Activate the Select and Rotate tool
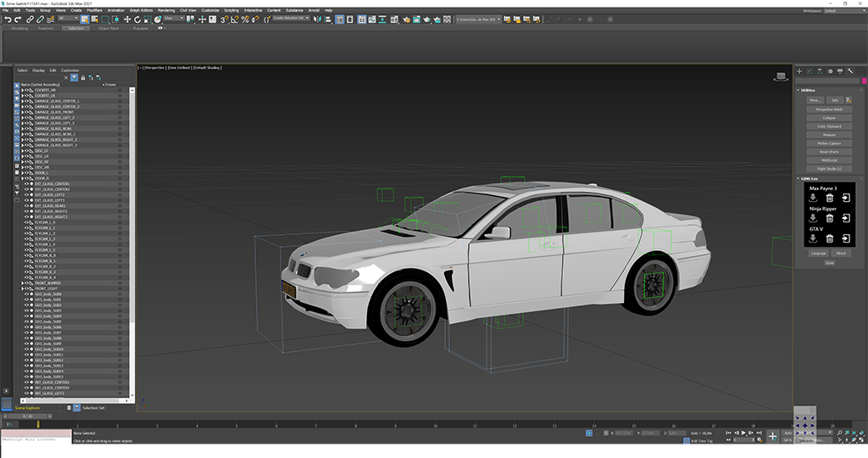The image size is (868, 458). click(137, 20)
